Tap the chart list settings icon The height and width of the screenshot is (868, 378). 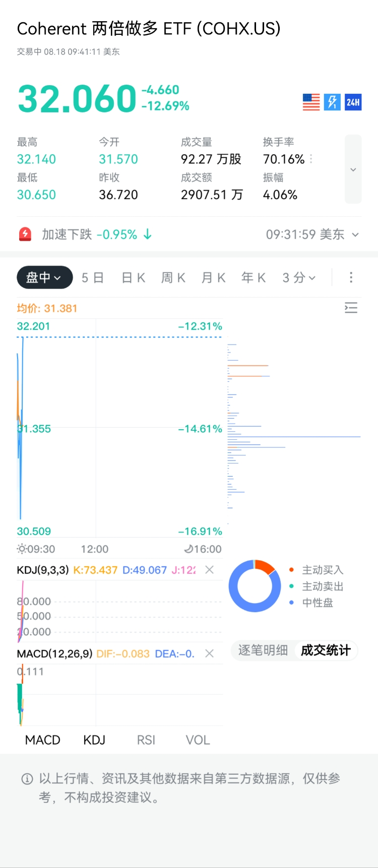coord(351,308)
